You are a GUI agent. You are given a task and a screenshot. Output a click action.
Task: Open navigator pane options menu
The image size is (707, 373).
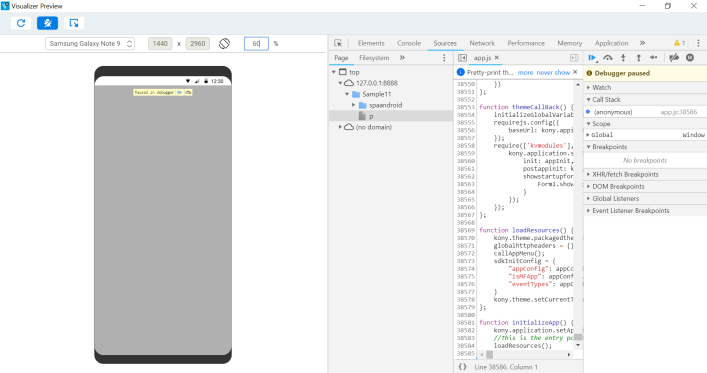pos(444,58)
